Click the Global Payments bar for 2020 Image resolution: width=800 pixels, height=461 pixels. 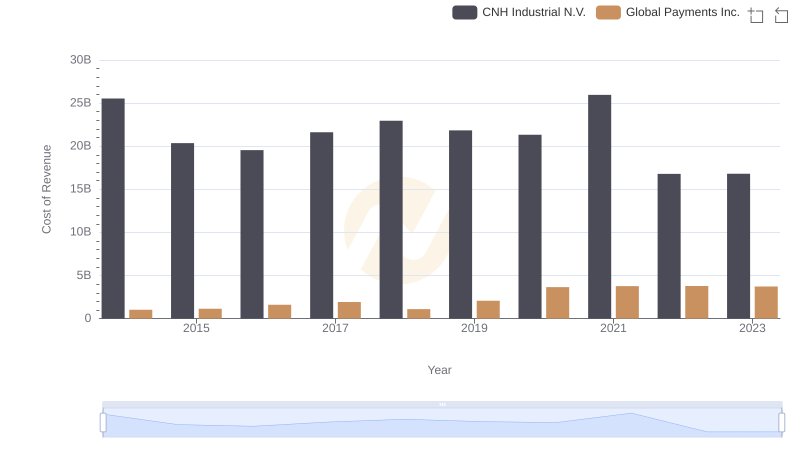(558, 303)
